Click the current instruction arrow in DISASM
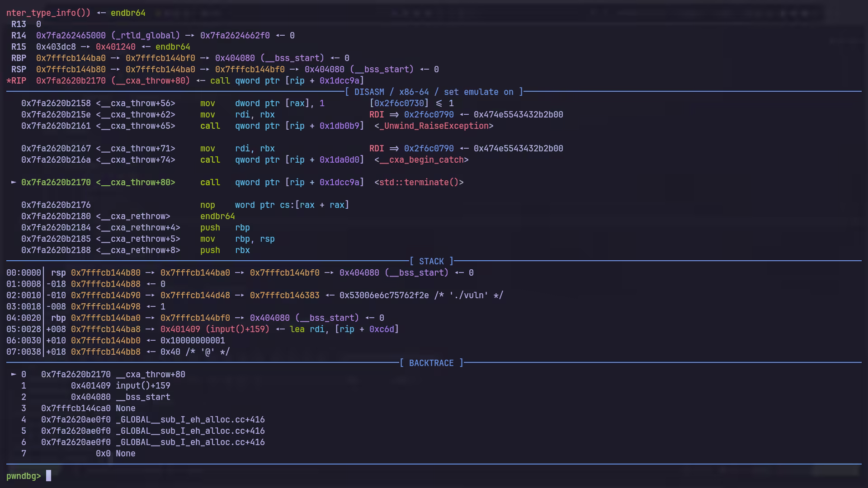868x488 pixels. (x=14, y=182)
